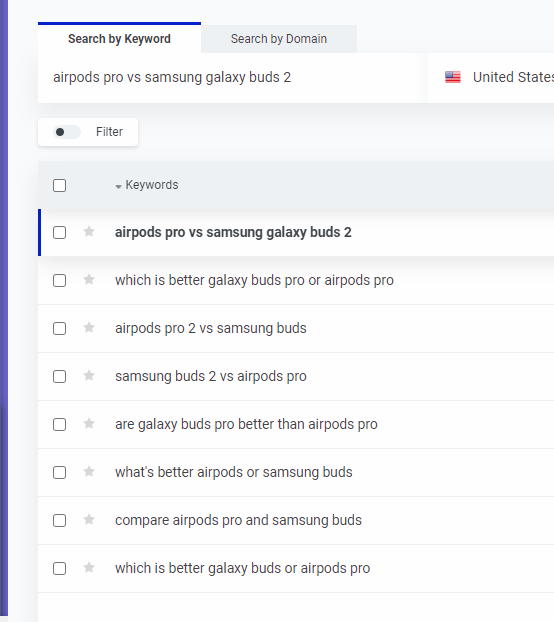The height and width of the screenshot is (622, 554).
Task: Star the 'airpods pro vs samsung galaxy buds 2' keyword
Action: tap(89, 231)
